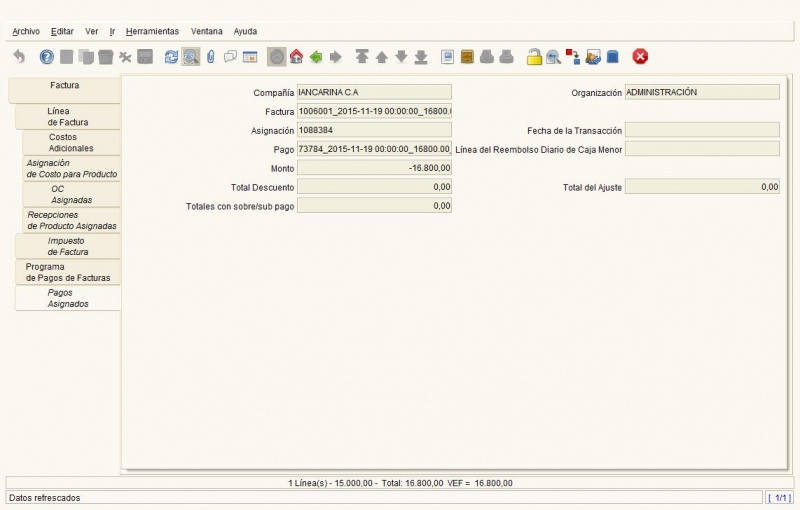Screen dimensions: 800x510
Task: Select the Pagos Asignados tab
Action: tap(68, 298)
